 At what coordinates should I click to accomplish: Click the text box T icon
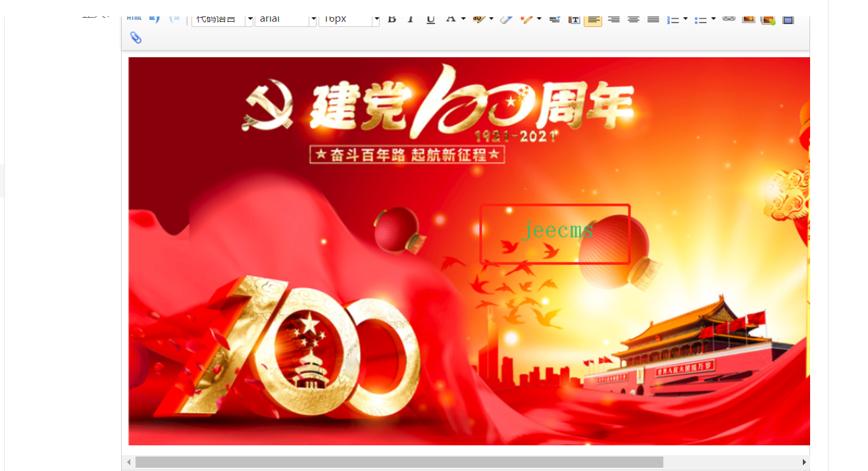click(574, 20)
